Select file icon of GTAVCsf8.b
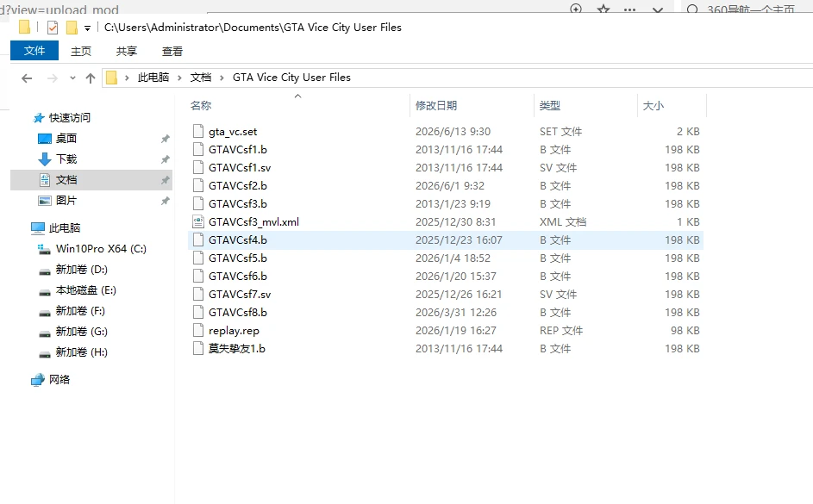 198,313
